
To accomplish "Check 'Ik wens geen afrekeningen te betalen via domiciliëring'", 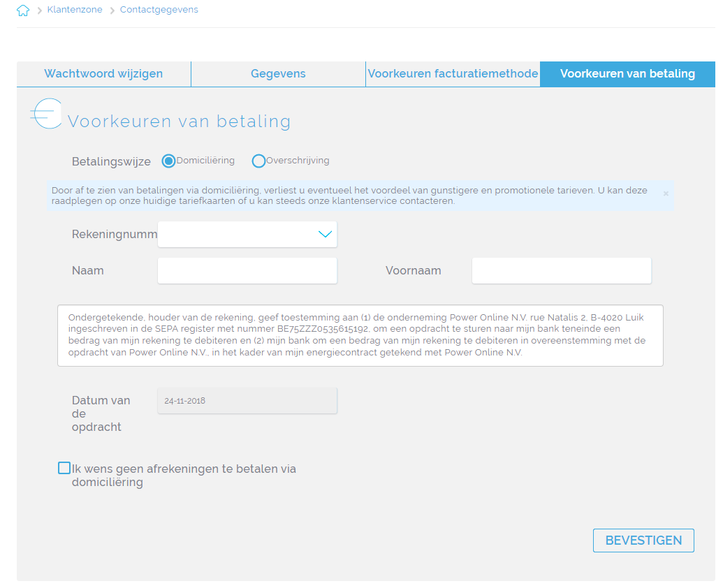I will 64,466.
